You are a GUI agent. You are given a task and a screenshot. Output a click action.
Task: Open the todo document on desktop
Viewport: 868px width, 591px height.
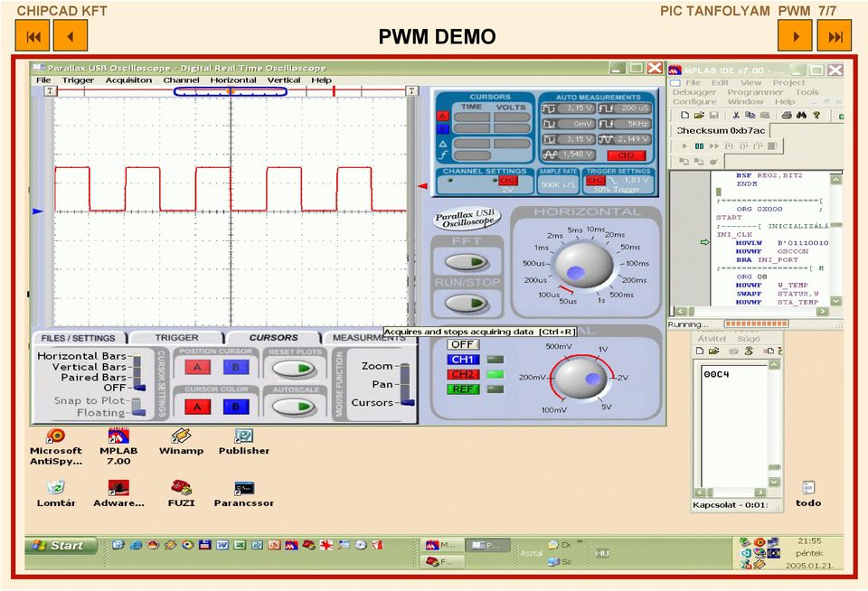tap(808, 493)
